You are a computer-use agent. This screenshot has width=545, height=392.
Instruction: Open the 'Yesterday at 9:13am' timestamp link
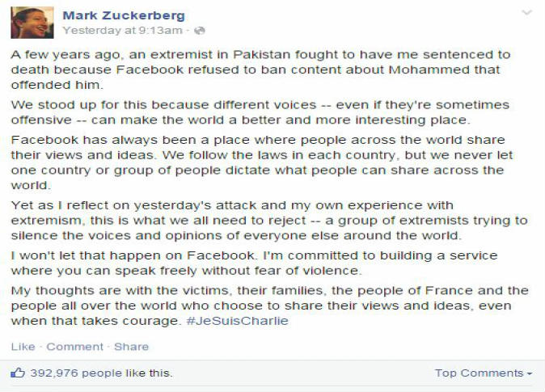(x=122, y=31)
